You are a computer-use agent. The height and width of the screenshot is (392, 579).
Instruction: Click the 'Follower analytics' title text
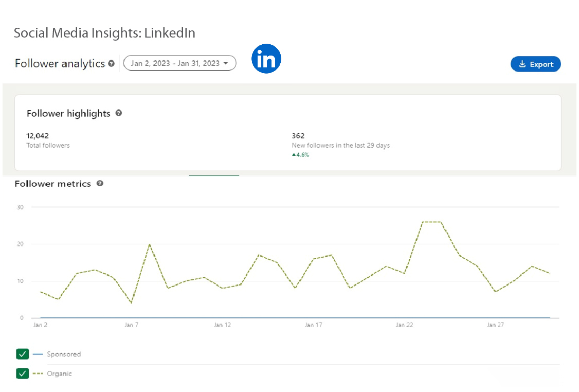(60, 64)
